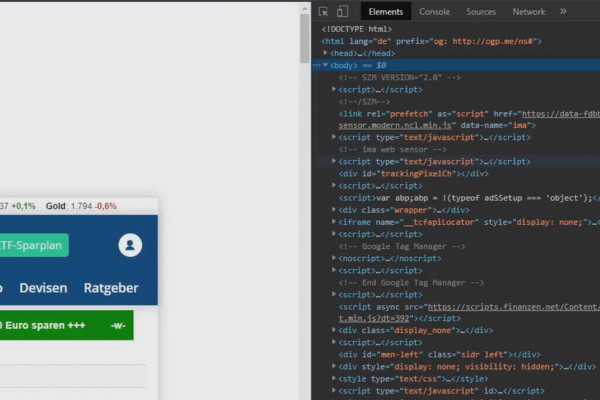
Task: Open the user profile icon
Action: [130, 245]
